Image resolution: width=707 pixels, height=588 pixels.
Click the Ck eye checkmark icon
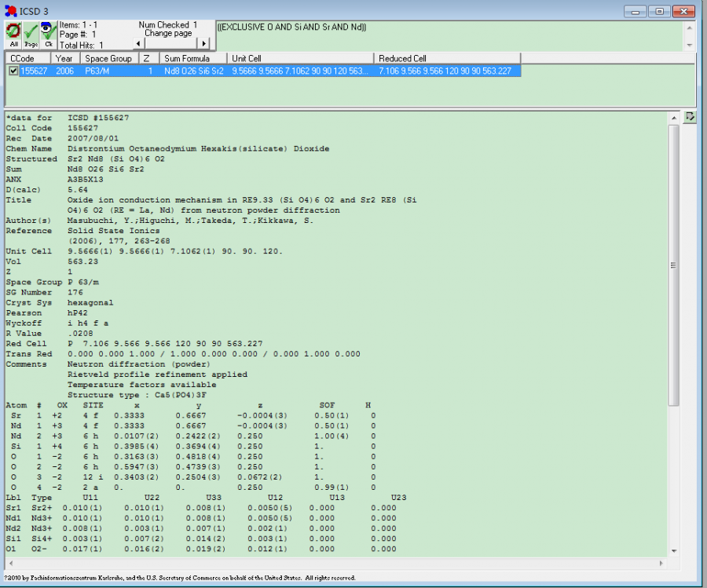48,33
